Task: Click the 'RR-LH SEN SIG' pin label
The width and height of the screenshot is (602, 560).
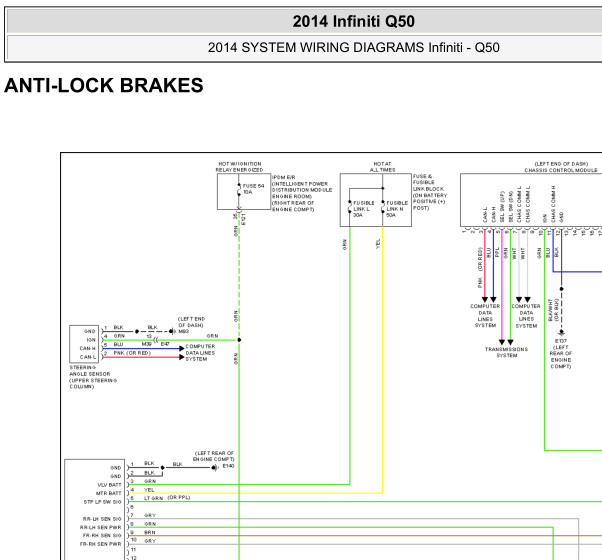Action: [x=102, y=519]
